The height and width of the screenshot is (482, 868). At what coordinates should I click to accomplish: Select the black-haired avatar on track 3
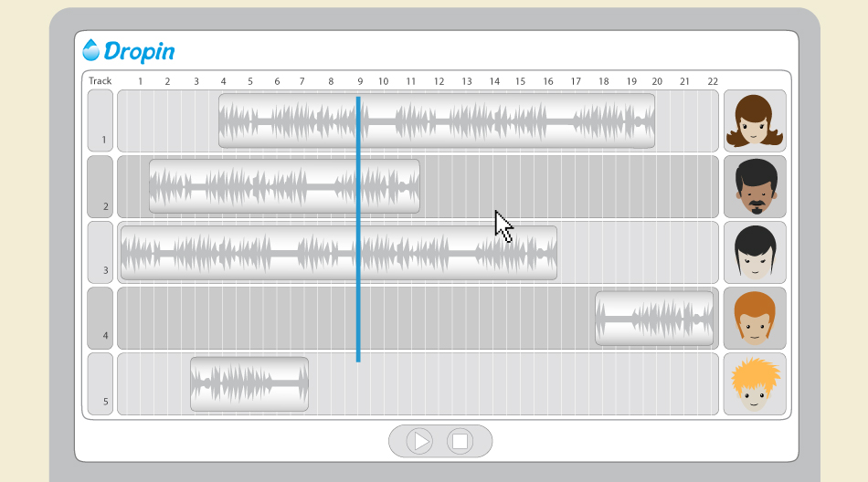click(x=755, y=252)
